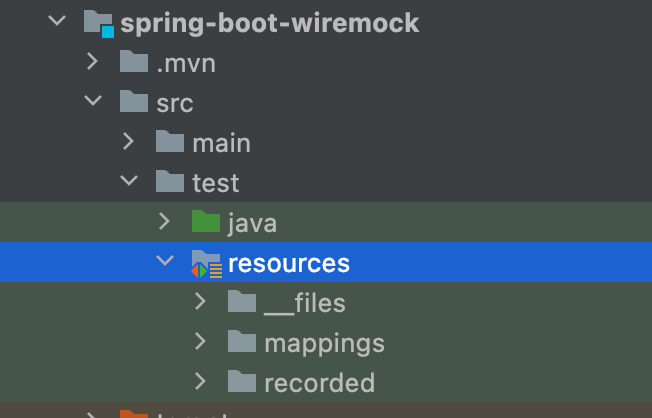Select the 'java' label
The image size is (652, 418).
(x=252, y=223)
